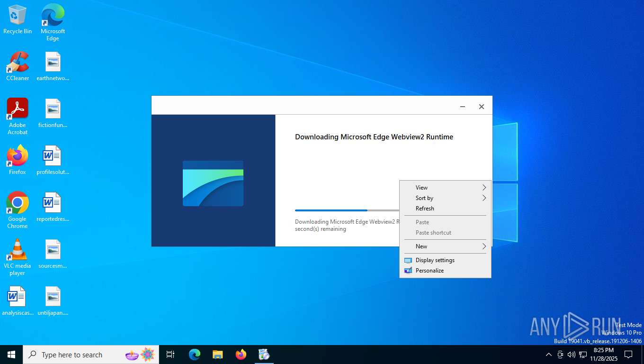This screenshot has height=364, width=644.
Task: Click the Edge Webview2 logo image
Action: pos(213,183)
